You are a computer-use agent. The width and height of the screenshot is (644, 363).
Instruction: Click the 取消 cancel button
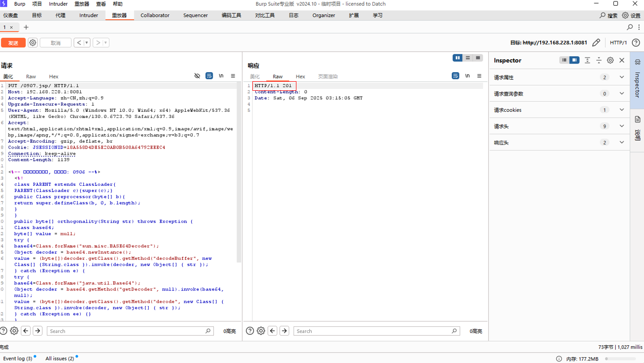pos(55,43)
